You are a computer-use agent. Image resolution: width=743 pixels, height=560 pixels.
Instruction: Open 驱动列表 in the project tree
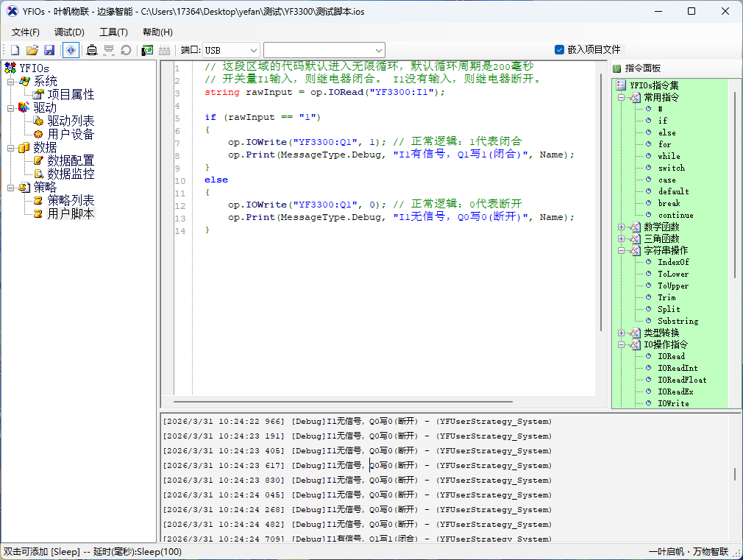tap(71, 121)
